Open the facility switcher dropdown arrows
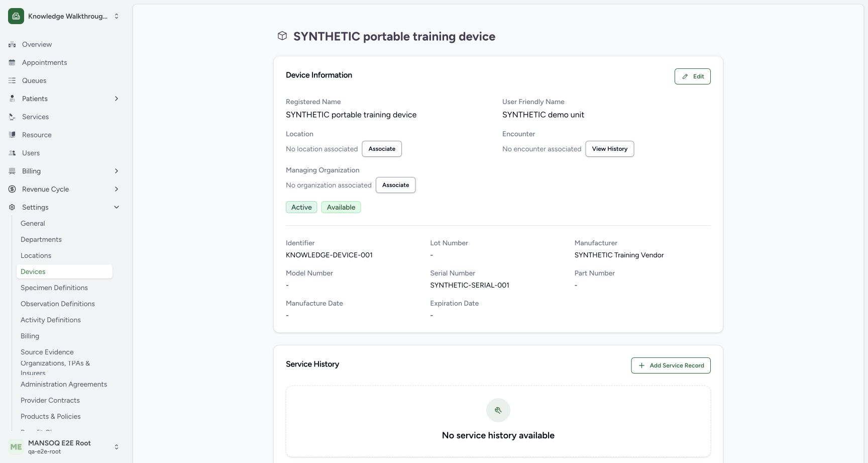 click(x=117, y=16)
